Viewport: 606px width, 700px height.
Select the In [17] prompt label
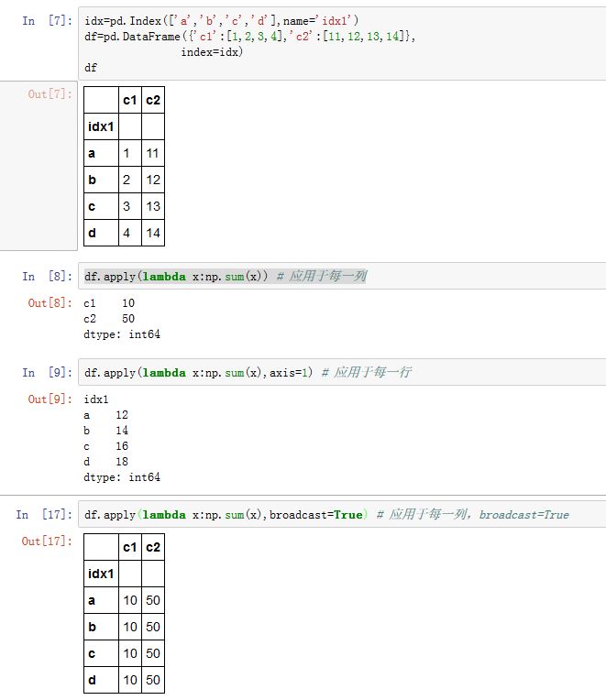click(x=43, y=515)
